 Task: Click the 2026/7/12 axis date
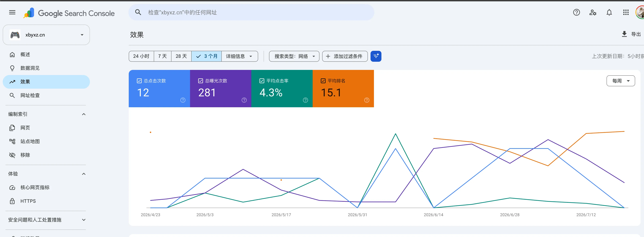[586, 215]
